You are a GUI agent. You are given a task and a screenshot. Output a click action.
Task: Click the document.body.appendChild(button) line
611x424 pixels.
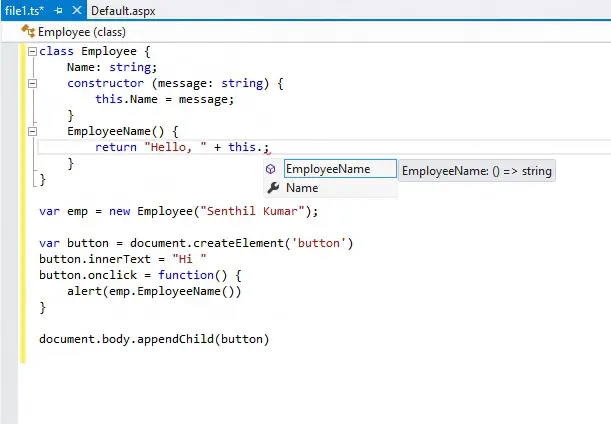point(154,339)
